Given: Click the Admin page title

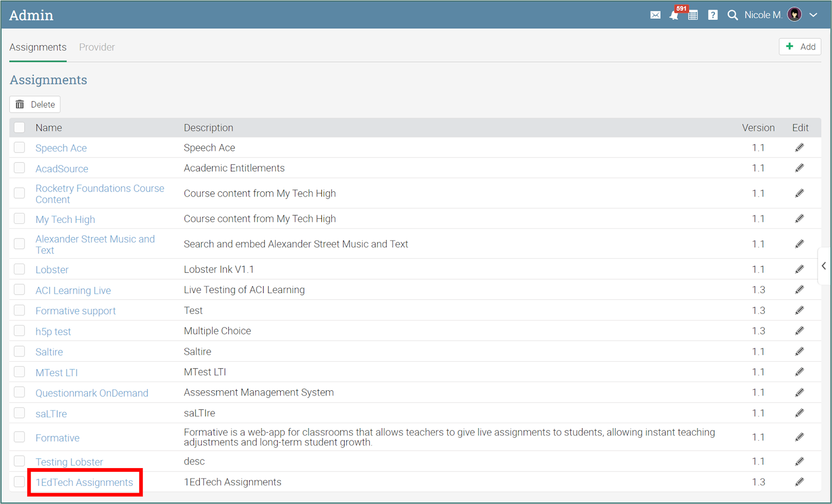Looking at the screenshot, I should click(x=31, y=15).
